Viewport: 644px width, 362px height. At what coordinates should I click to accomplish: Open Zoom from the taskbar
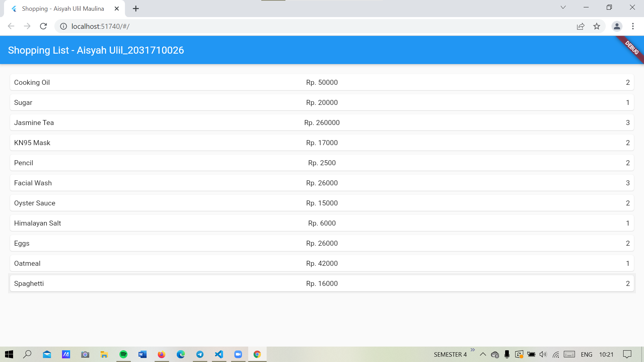point(238,354)
